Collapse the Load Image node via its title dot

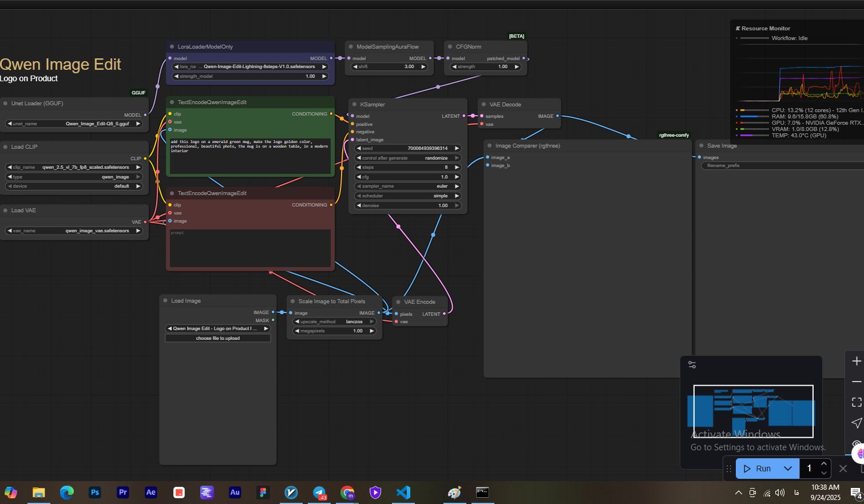pos(165,301)
